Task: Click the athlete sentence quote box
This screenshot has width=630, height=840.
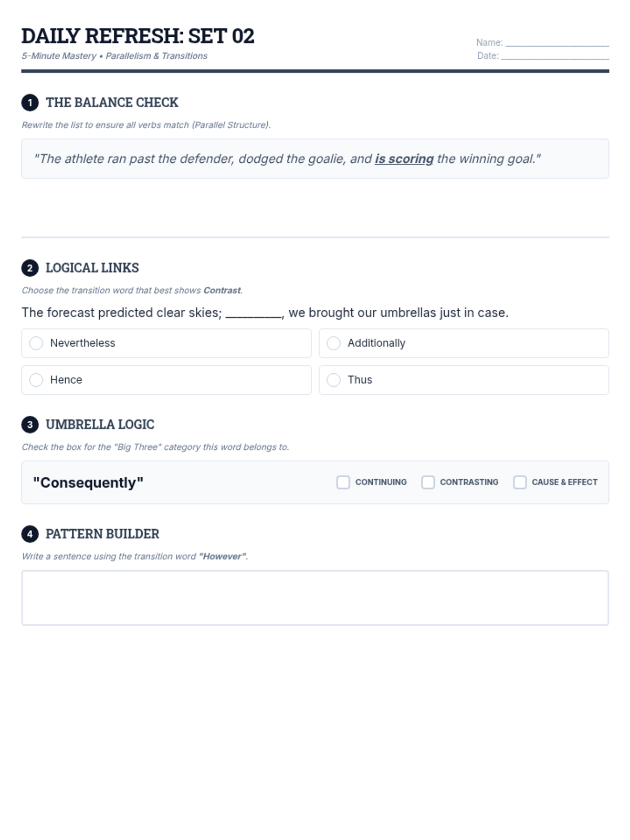Action: (315, 159)
